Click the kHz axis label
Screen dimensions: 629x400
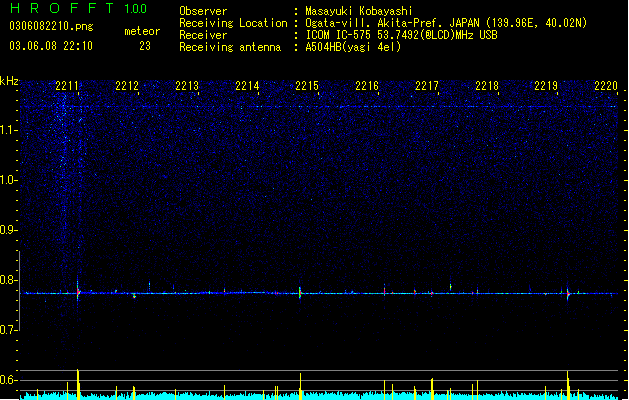point(9,81)
